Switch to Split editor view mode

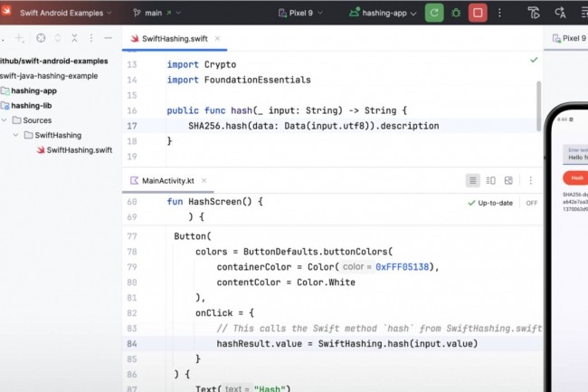click(490, 181)
